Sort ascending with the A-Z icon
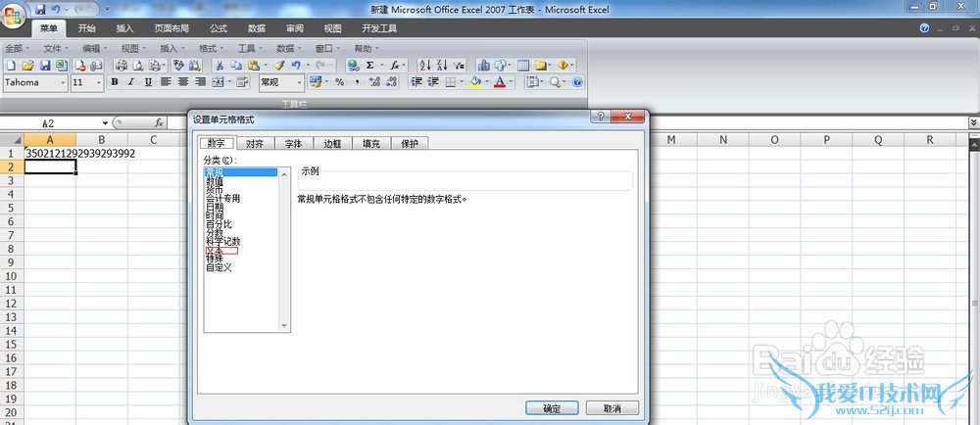Viewport: 980px width, 425px height. pyautogui.click(x=425, y=66)
